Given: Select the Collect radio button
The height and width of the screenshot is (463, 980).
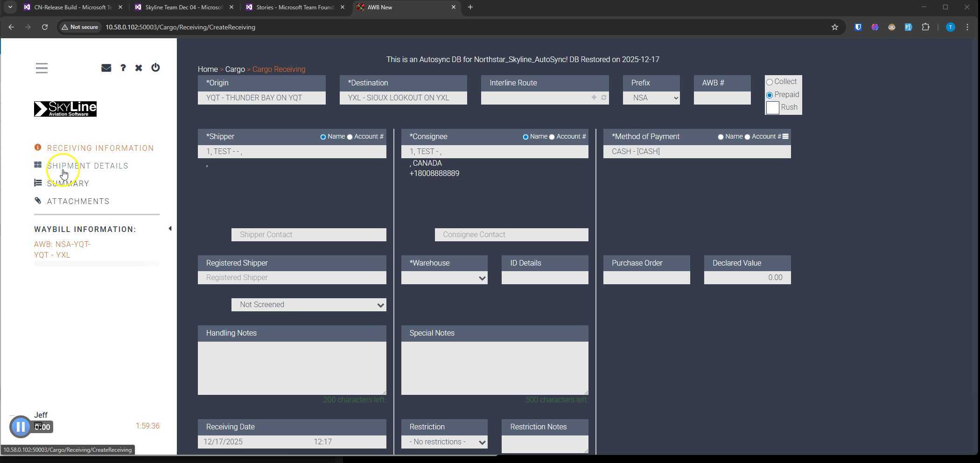Looking at the screenshot, I should [770, 82].
